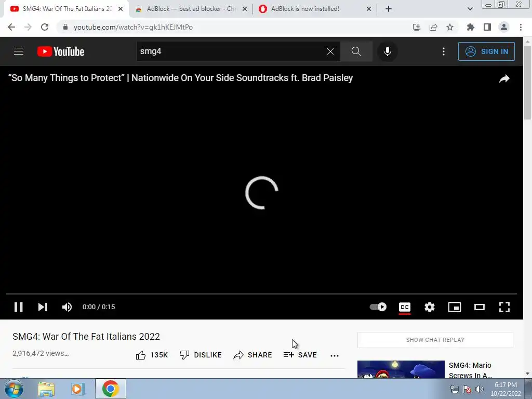Click Chrome icon in taskbar
The height and width of the screenshot is (399, 532).
110,389
